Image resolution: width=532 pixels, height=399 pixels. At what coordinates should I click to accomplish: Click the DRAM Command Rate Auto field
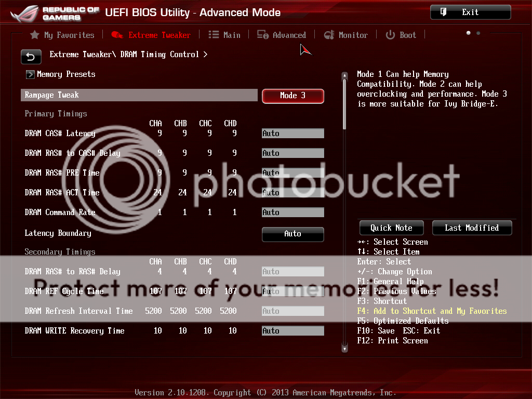pyautogui.click(x=292, y=212)
